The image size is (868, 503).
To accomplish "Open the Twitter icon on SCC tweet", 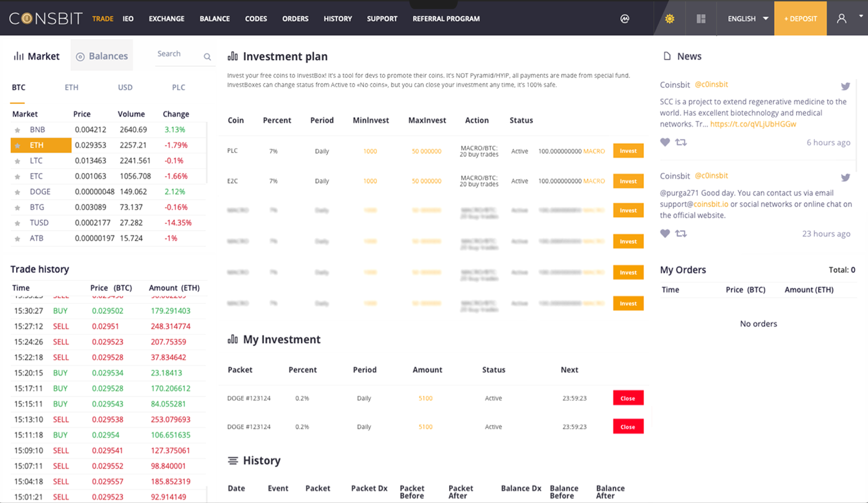I will [845, 86].
